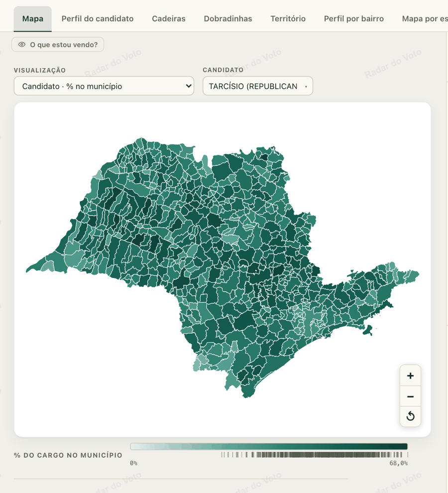The image size is (448, 493).
Task: Open the partially visible 'Mapa por es' tab
Action: (x=425, y=19)
